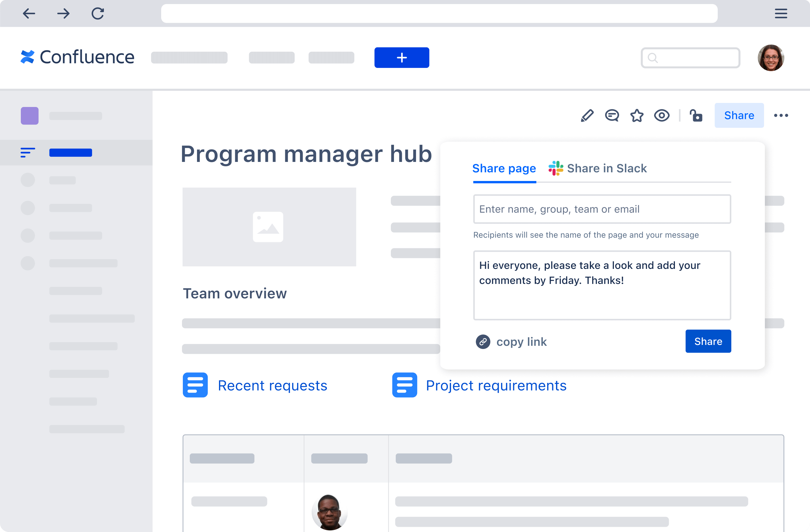The width and height of the screenshot is (810, 532).
Task: Switch to the Share in Slack tab
Action: tap(607, 168)
